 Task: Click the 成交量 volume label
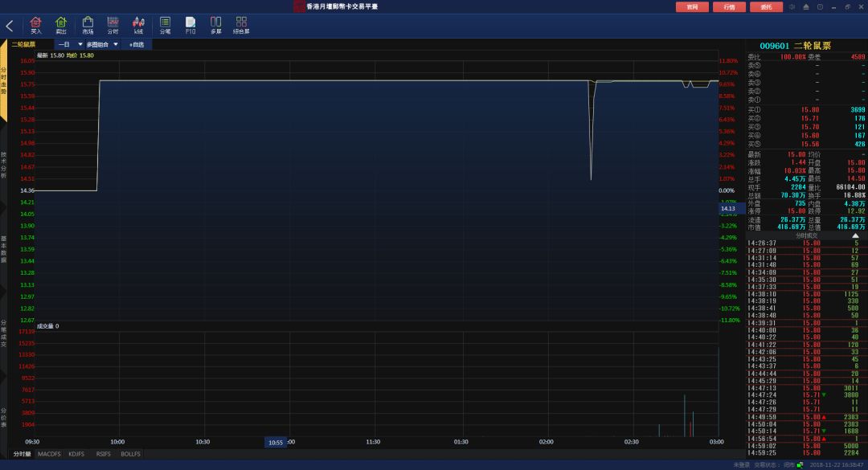[x=47, y=326]
